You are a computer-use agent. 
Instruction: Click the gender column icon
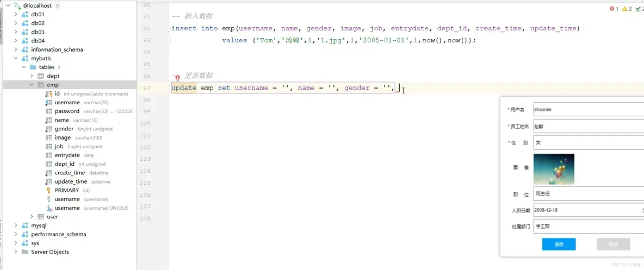click(x=49, y=129)
